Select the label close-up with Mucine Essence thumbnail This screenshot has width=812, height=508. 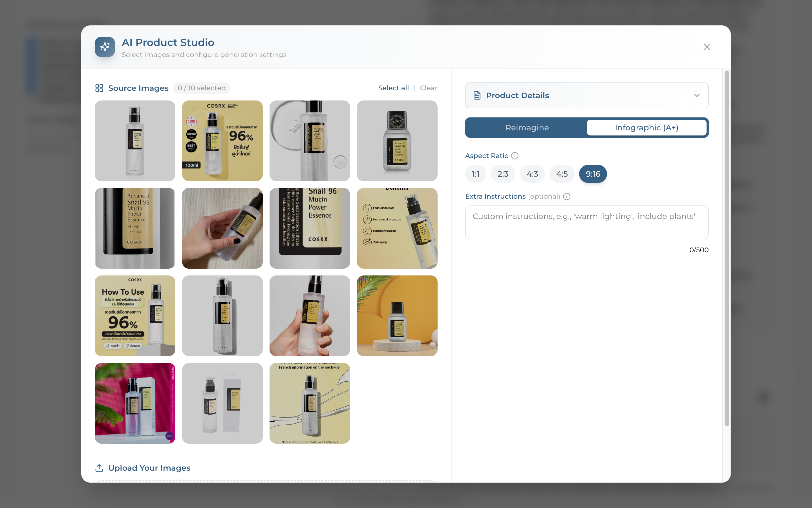click(x=135, y=229)
